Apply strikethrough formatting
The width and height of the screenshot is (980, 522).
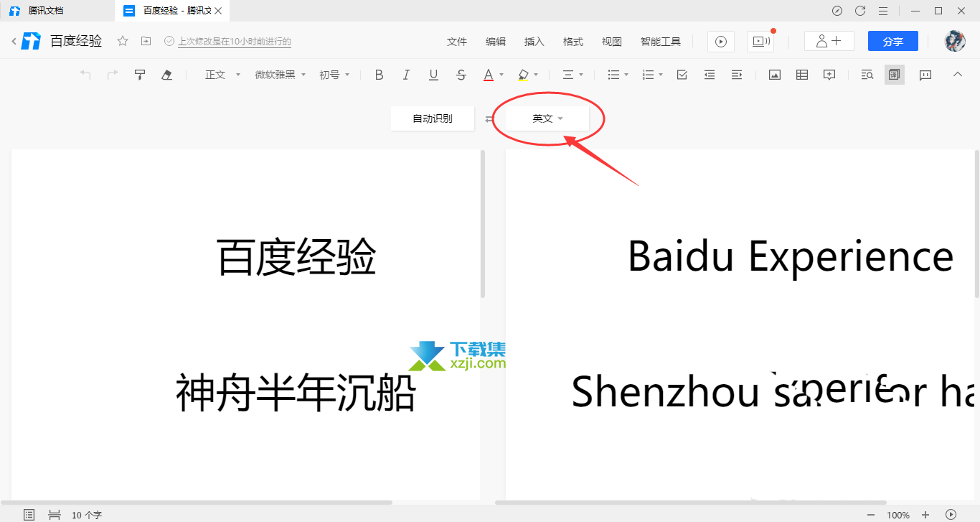(461, 75)
